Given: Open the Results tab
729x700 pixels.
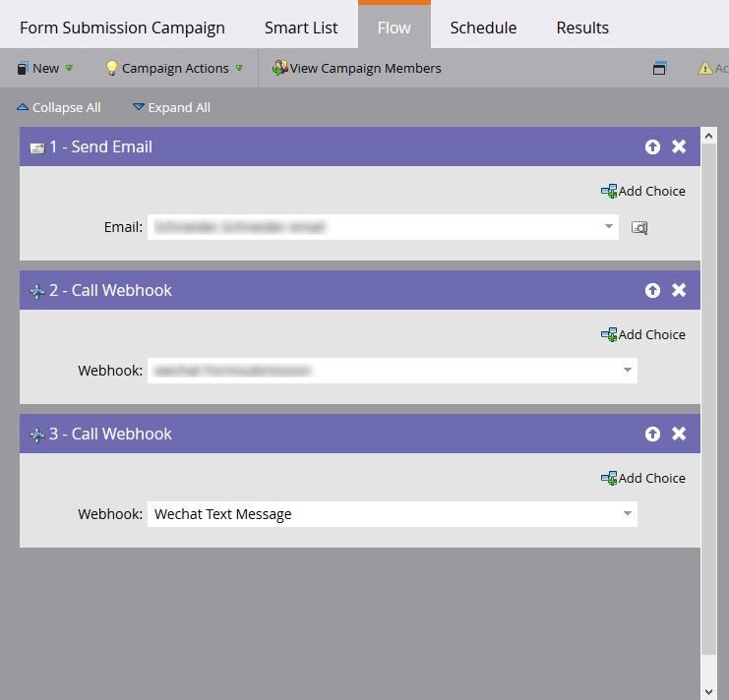Looking at the screenshot, I should tap(582, 28).
